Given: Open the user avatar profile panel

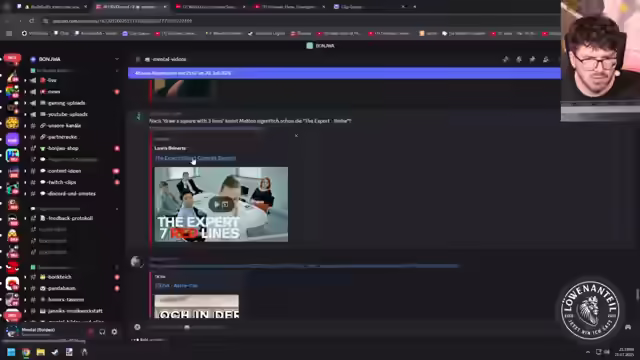Looking at the screenshot, I should click(12, 331).
